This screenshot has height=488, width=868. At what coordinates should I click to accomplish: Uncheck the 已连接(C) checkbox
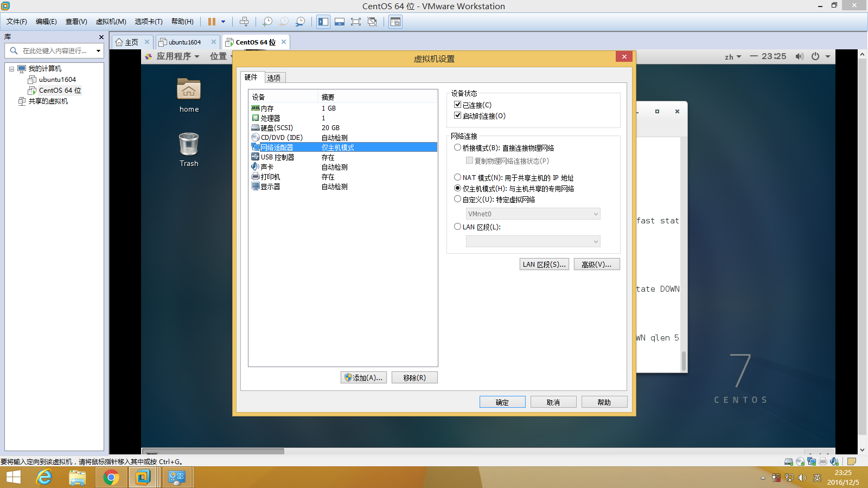pyautogui.click(x=458, y=105)
